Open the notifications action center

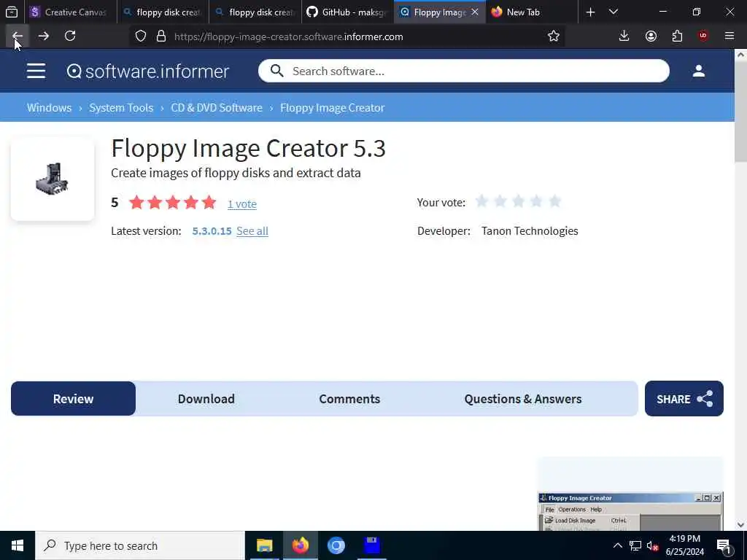724,545
